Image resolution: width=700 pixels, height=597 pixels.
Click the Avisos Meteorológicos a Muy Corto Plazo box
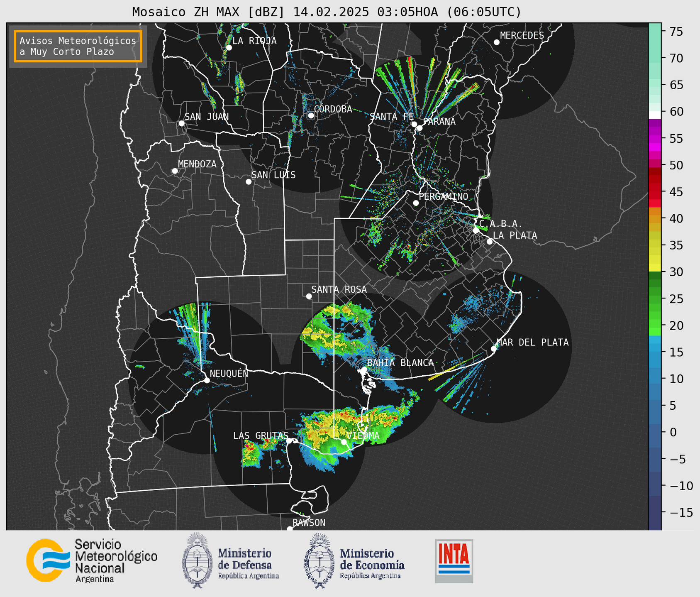78,46
